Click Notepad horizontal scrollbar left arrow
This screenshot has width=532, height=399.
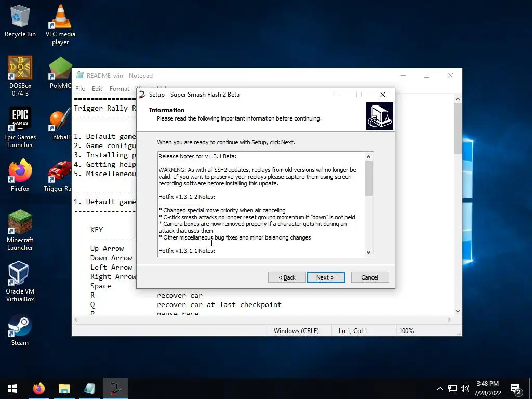(76, 320)
